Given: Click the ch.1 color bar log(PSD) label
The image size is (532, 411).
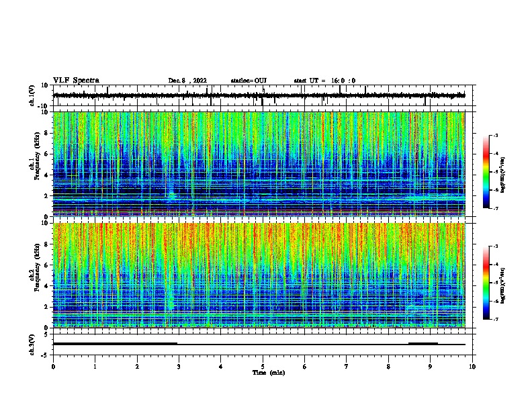Looking at the screenshot, I should pyautogui.click(x=502, y=175).
